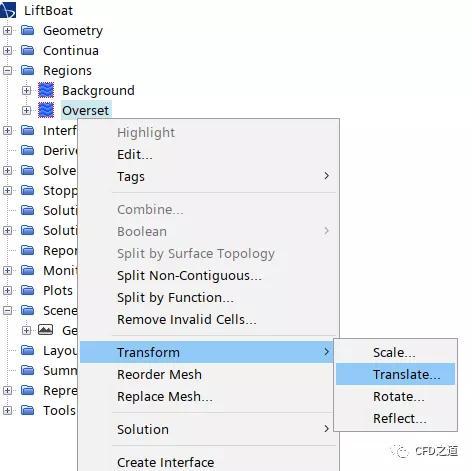The height and width of the screenshot is (471, 472).
Task: Collapse the Regions tree node
Action: [7, 70]
